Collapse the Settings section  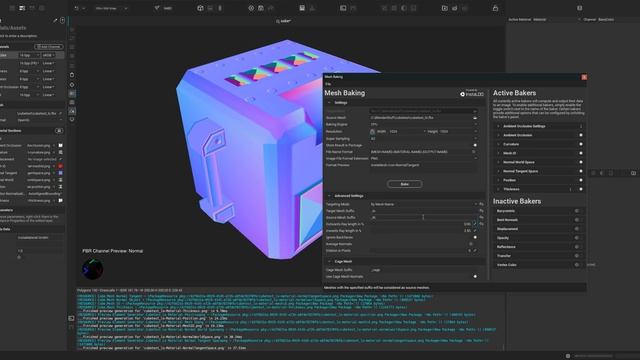(x=329, y=102)
